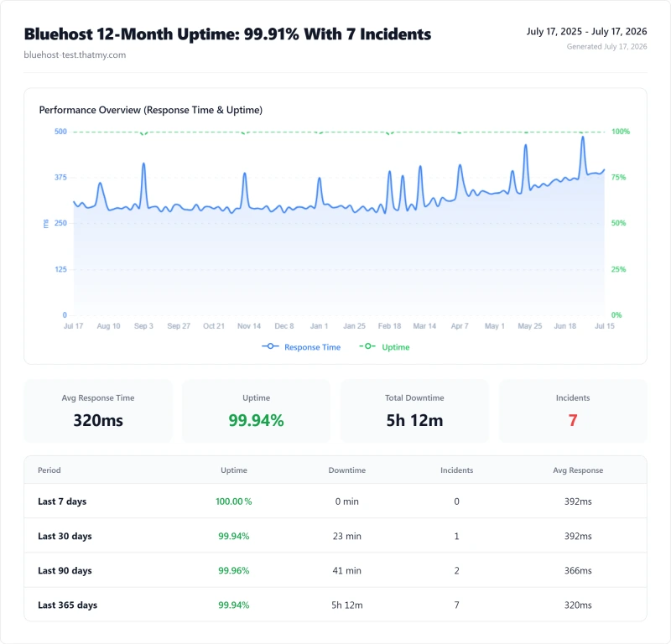671x644 pixels.
Task: Select the 'Last 30 days' row label
Action: tap(65, 536)
